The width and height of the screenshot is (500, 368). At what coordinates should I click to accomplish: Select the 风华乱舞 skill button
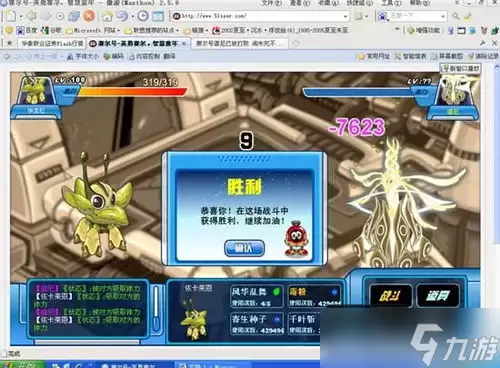(256, 296)
